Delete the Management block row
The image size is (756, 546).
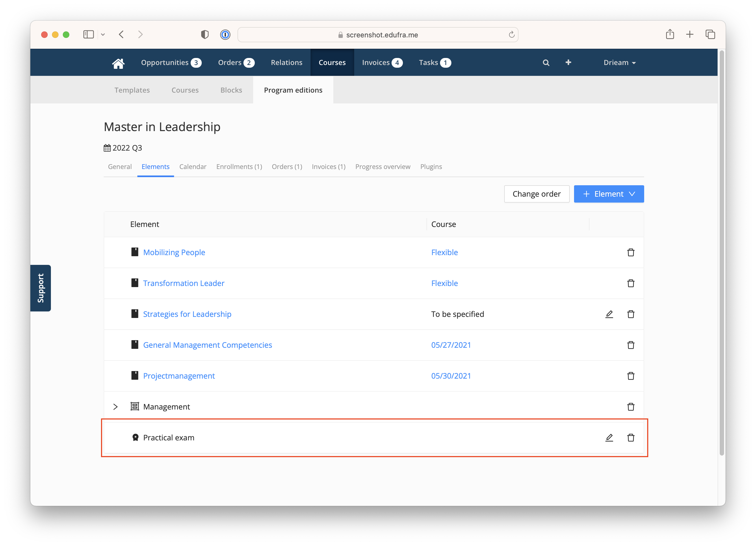[x=631, y=407]
